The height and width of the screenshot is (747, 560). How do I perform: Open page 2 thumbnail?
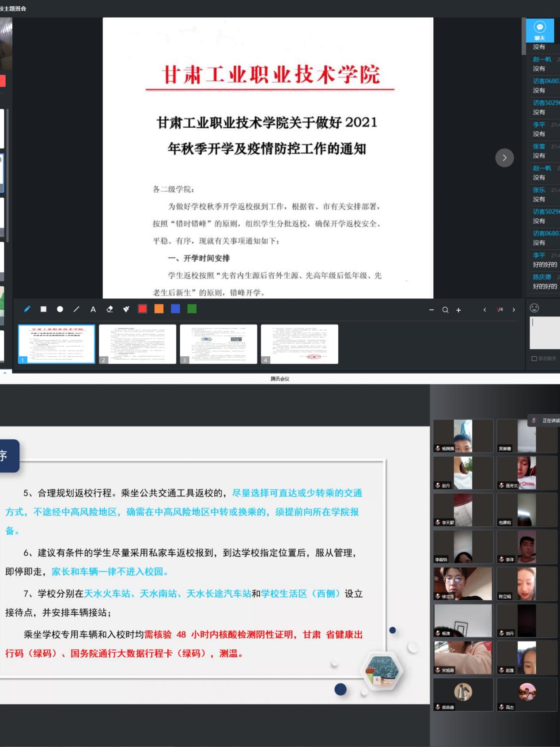137,344
